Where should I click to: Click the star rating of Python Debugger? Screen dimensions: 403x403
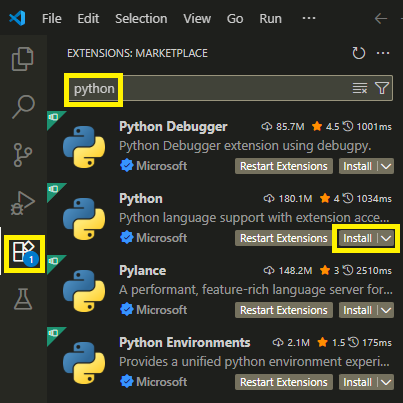tap(325, 127)
